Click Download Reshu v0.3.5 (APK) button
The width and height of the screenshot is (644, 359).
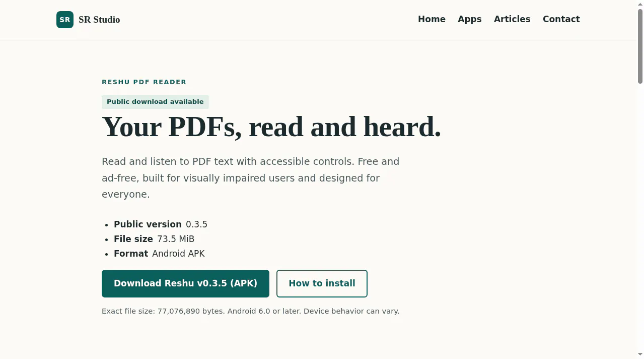(x=185, y=283)
